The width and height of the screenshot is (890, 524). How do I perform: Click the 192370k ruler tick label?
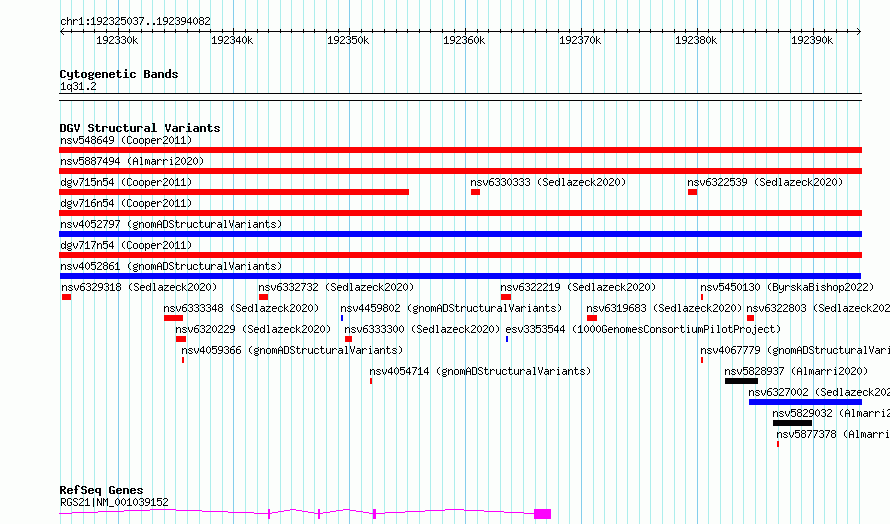click(x=580, y=40)
